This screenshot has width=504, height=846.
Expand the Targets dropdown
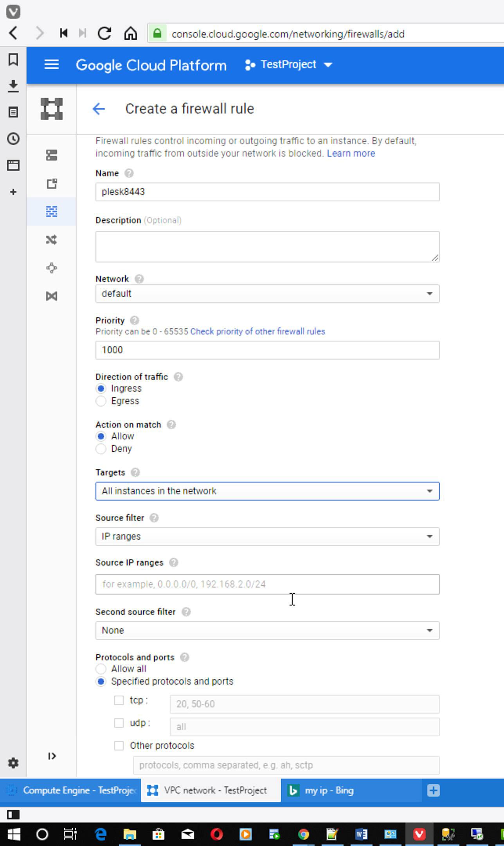[267, 491]
